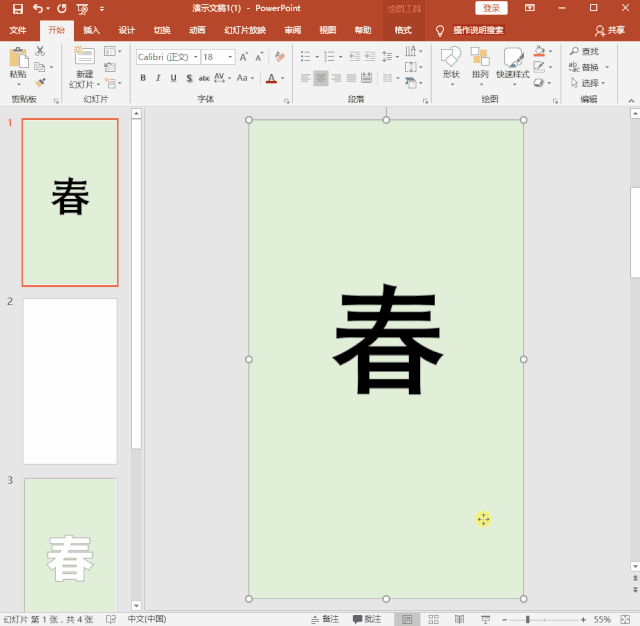
Task: Start slideshow from beginning quick access icon
Action: (82, 9)
